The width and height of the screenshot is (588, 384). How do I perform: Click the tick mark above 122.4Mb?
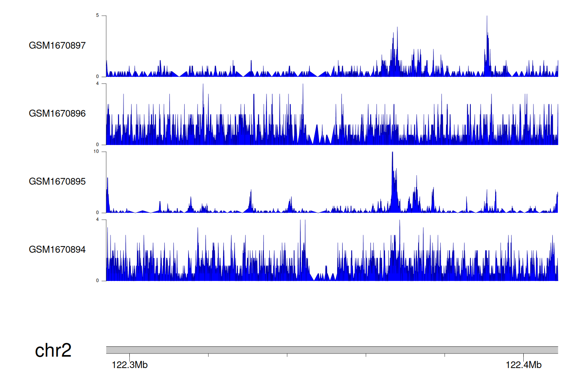523,356
